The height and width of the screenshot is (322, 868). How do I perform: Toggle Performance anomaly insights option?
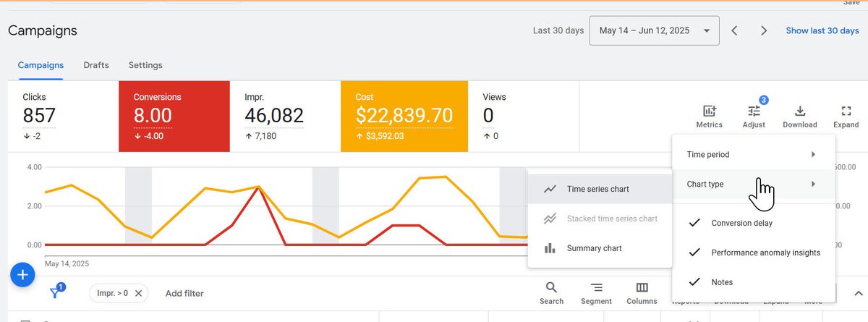[753, 253]
